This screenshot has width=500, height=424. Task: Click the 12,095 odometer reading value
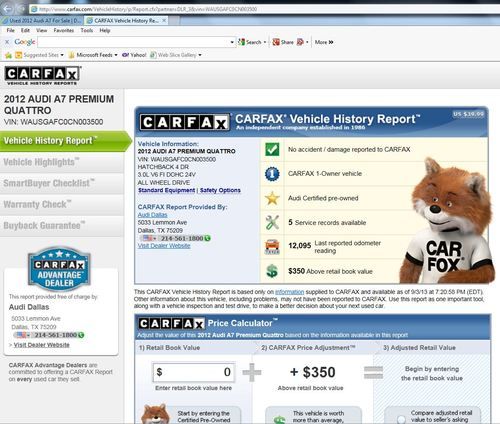(300, 246)
